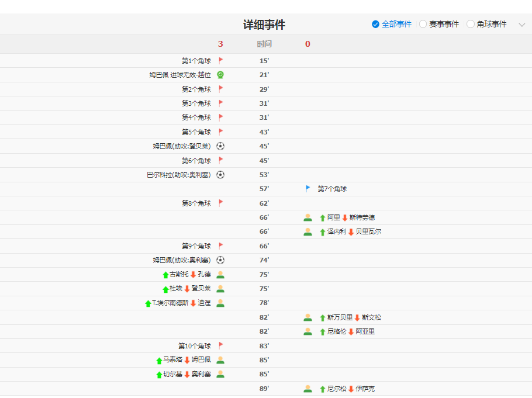The image size is (532, 398).
Task: Click the goal ball icon at 74'
Action: pos(220,260)
